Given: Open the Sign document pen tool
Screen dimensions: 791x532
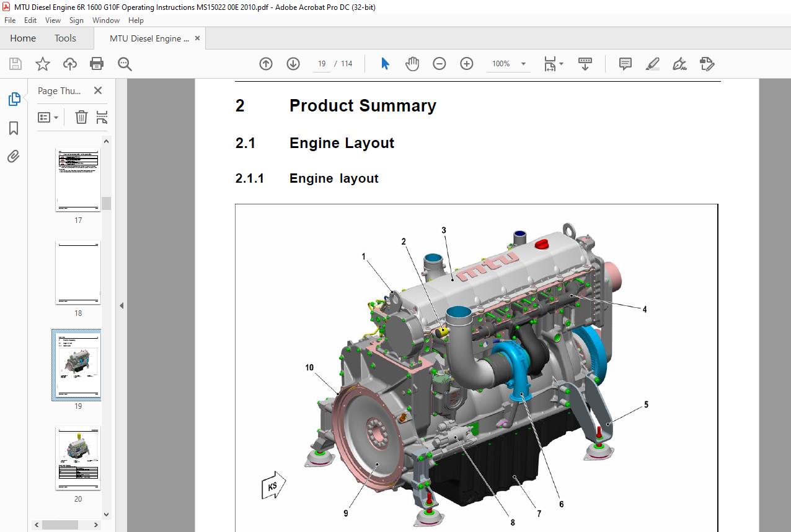Looking at the screenshot, I should (679, 64).
